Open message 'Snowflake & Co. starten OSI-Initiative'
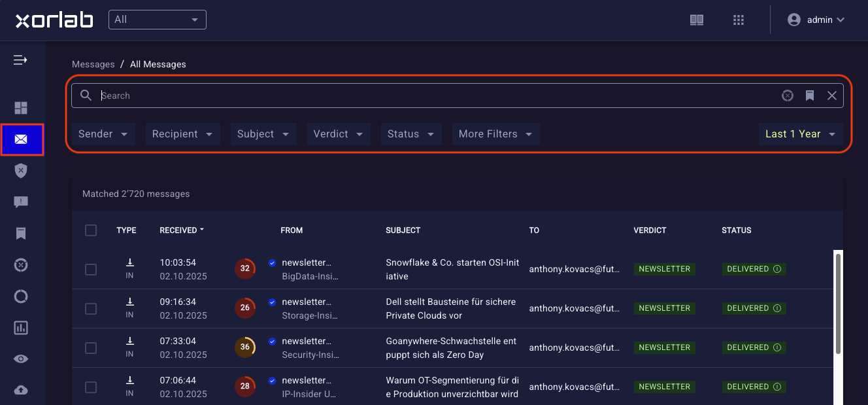This screenshot has height=405, width=868. (x=452, y=270)
